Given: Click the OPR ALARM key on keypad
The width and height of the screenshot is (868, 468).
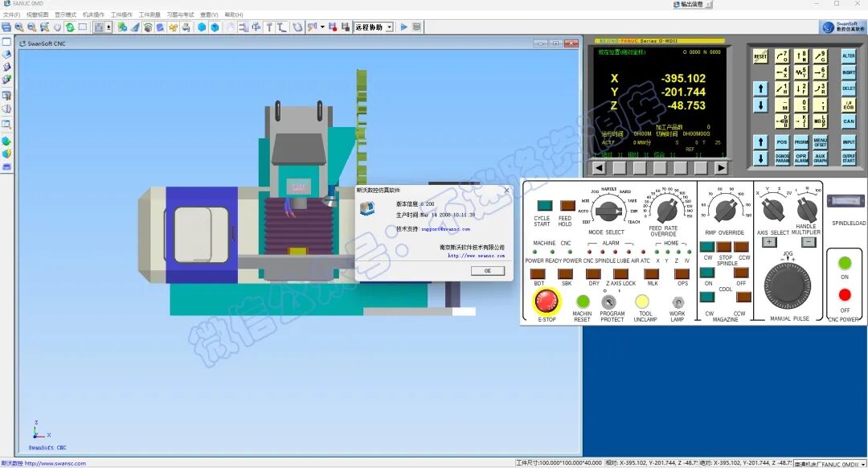Looking at the screenshot, I should [x=801, y=158].
